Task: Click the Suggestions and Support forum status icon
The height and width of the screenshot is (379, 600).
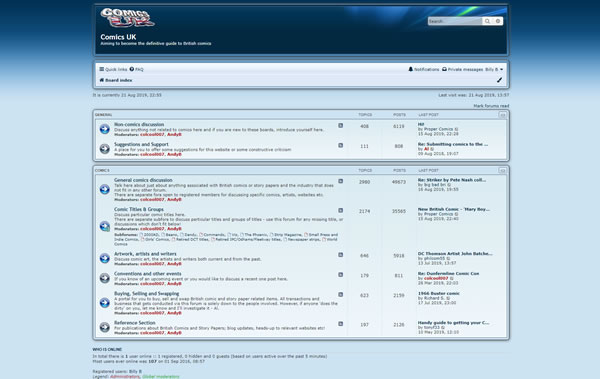Action: tap(105, 149)
